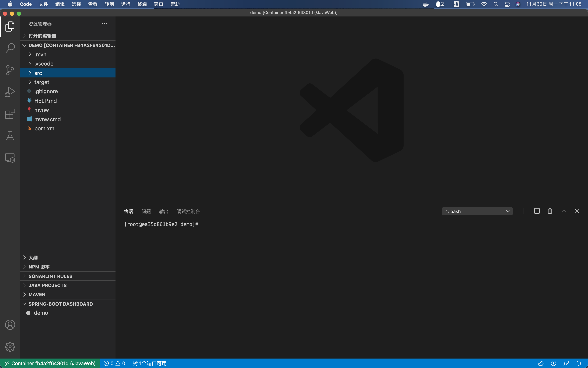Open the View menu in menu bar
The height and width of the screenshot is (368, 588).
93,4
